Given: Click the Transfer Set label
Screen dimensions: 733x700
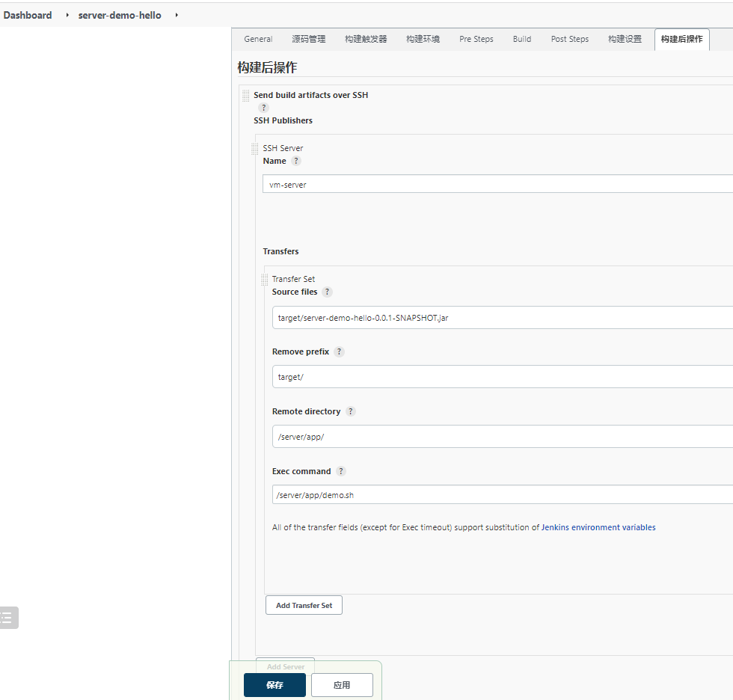Looking at the screenshot, I should point(293,279).
